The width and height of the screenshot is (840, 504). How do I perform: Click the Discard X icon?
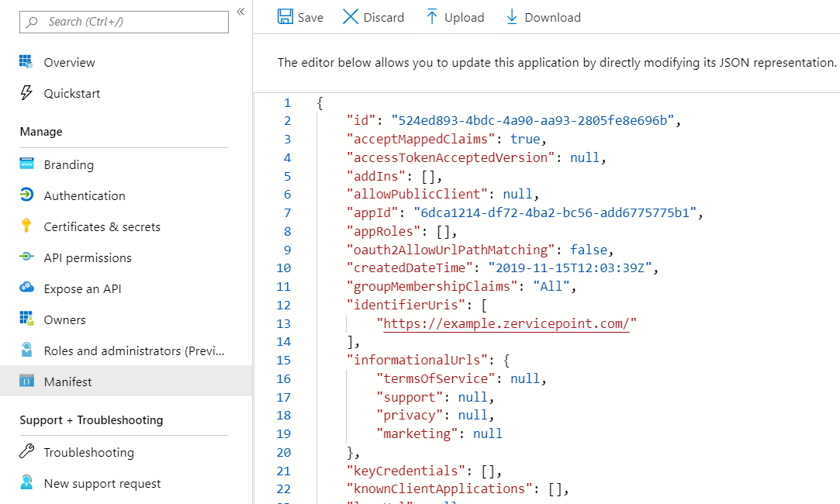point(351,17)
